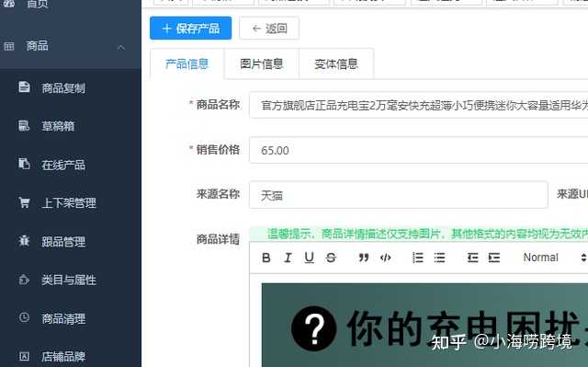The image size is (588, 367).
Task: Open 上下架管理 page
Action: (x=69, y=203)
